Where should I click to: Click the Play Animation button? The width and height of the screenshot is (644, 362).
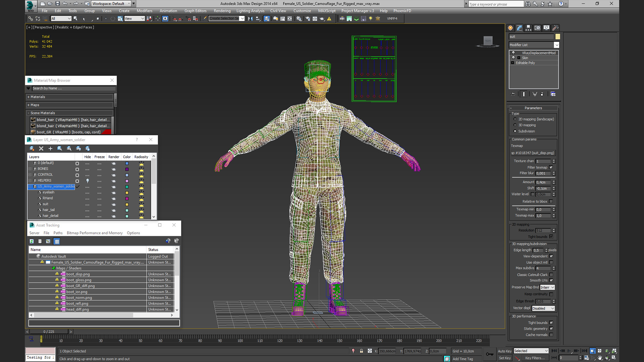[569, 351]
